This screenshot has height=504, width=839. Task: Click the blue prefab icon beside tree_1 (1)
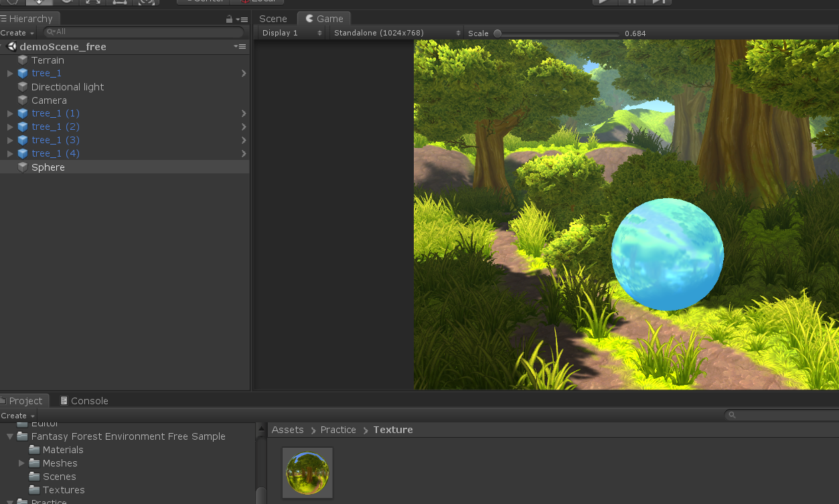pos(23,113)
